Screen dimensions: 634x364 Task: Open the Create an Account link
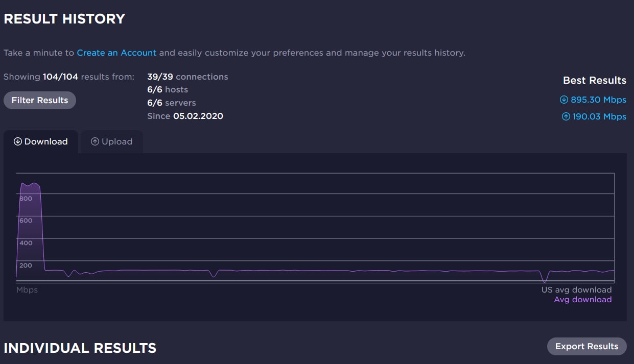pos(116,53)
